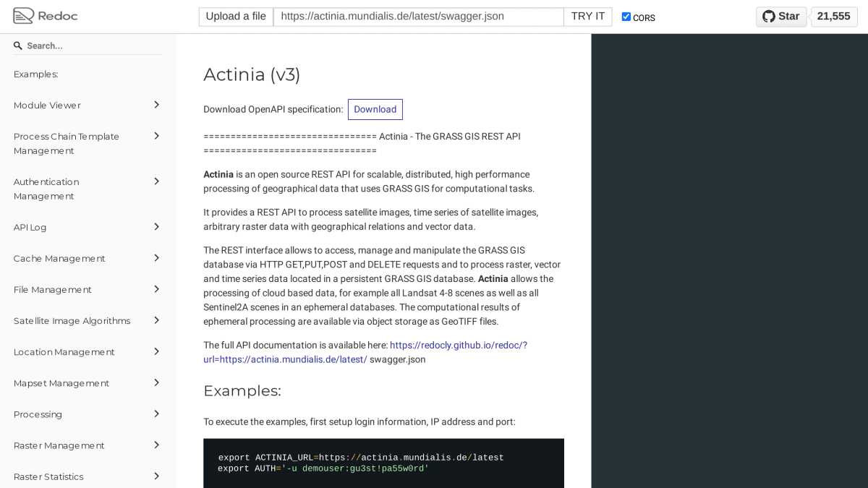Select Location Management sidebar item
Image resolution: width=868 pixels, height=488 pixels.
point(88,352)
